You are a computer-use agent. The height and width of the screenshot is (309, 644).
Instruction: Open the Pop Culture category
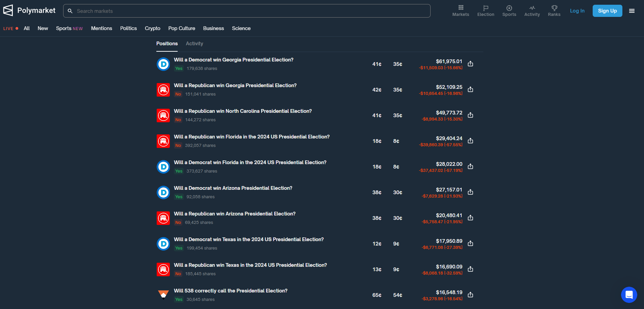click(x=182, y=28)
